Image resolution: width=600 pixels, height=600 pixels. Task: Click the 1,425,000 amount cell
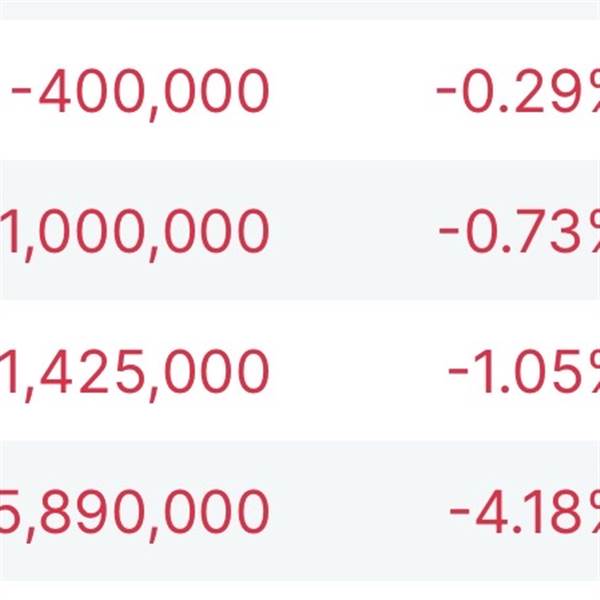pyautogui.click(x=135, y=372)
